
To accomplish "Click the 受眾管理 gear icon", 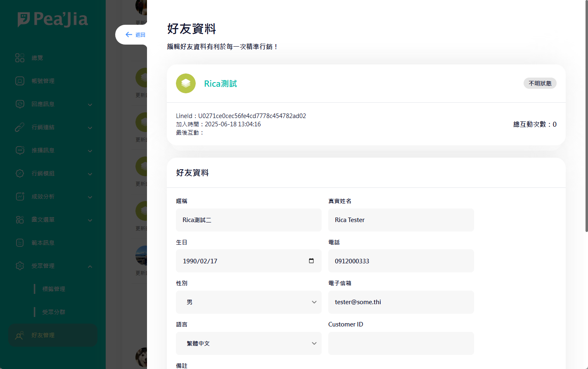I will click(20, 266).
